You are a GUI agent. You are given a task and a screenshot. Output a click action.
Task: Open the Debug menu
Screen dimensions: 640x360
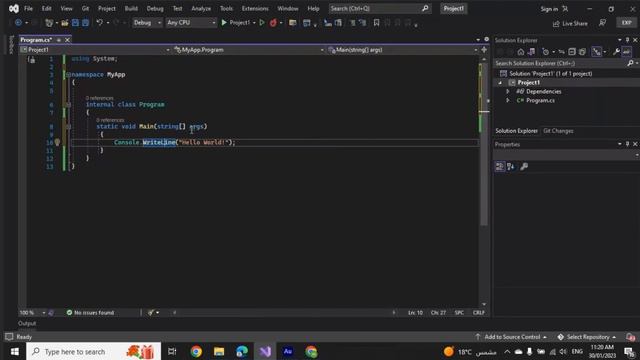click(x=155, y=9)
